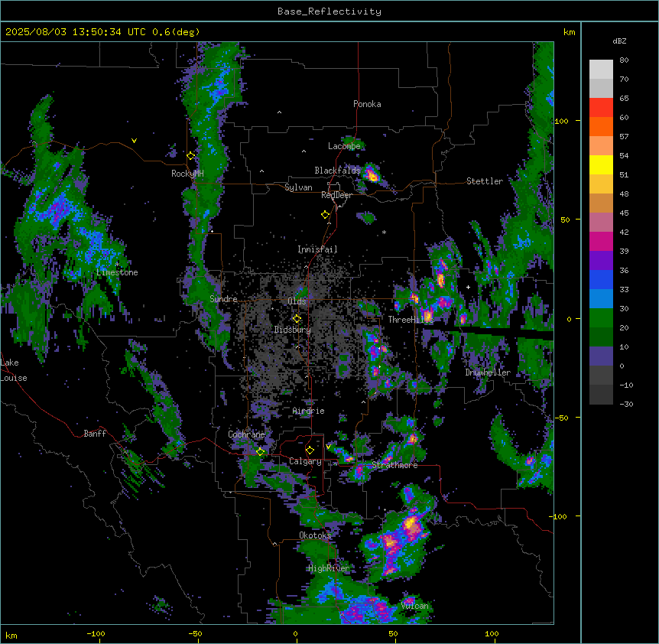Click the -30 value in the dBZ legend

626,405
